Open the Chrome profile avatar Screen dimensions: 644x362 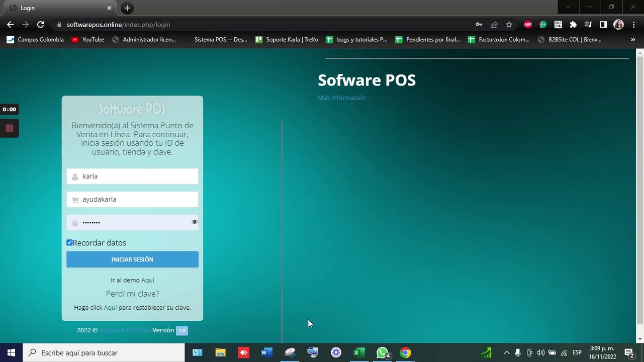coord(618,25)
